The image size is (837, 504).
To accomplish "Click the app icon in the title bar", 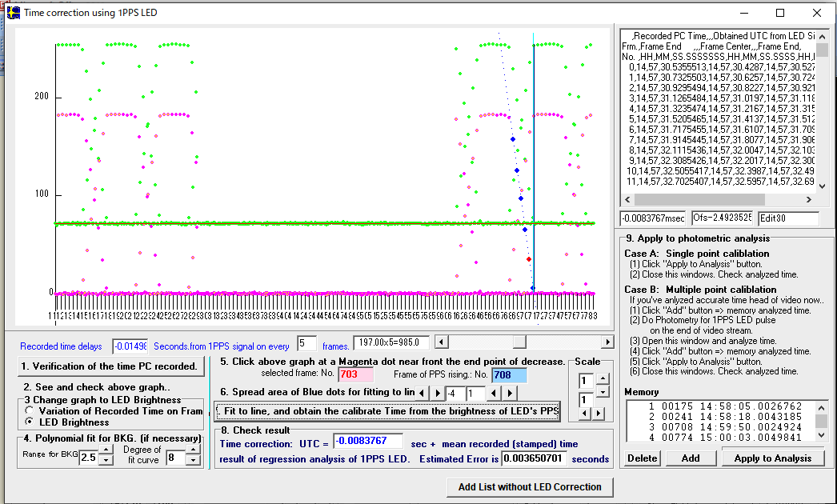I will pos(13,13).
